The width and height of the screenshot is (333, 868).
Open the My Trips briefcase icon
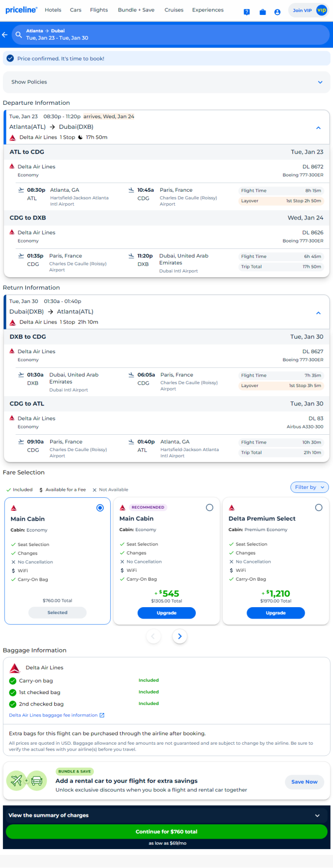262,12
